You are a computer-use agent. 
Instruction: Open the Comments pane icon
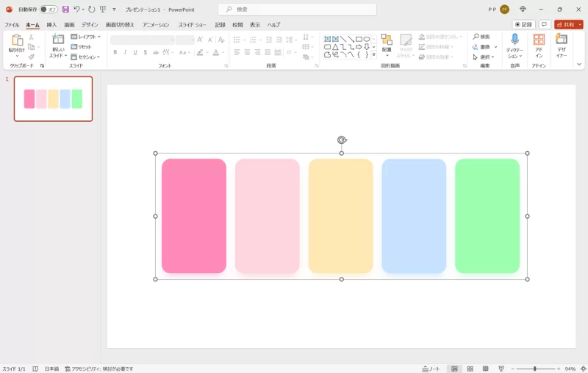[x=544, y=25]
